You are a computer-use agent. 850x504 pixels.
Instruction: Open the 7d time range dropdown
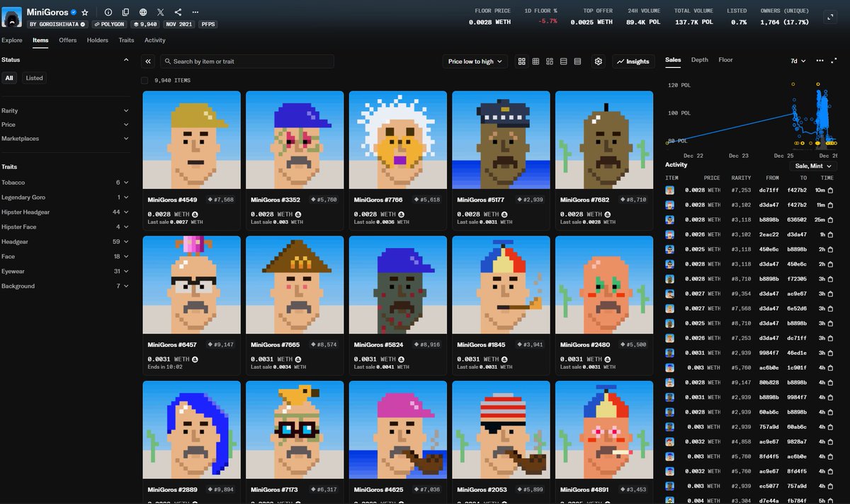(x=798, y=61)
